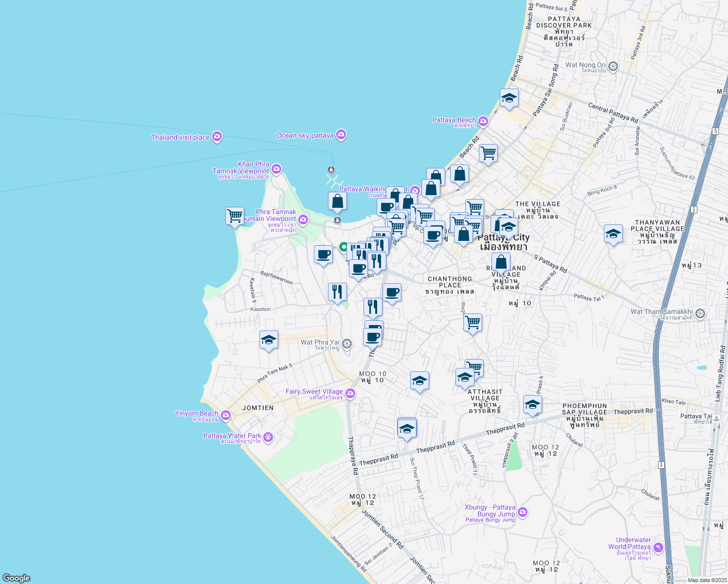Click the coffee cup marker near Chanthong Place
728x584 pixels.
(x=392, y=293)
